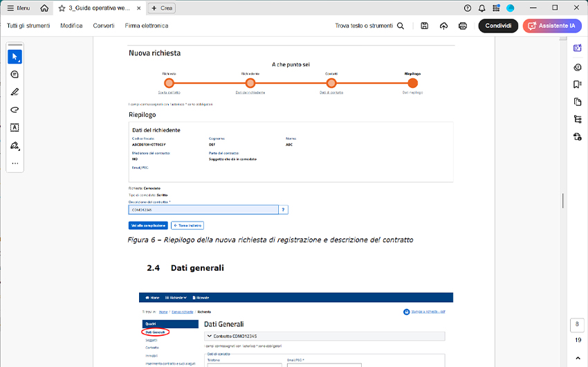This screenshot has height=367, width=588.
Task: Click the Condividi button
Action: (498, 26)
